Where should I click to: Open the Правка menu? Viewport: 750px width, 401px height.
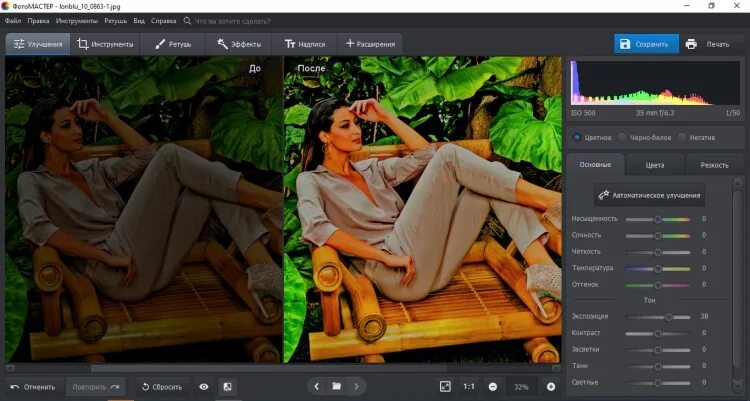(38, 21)
